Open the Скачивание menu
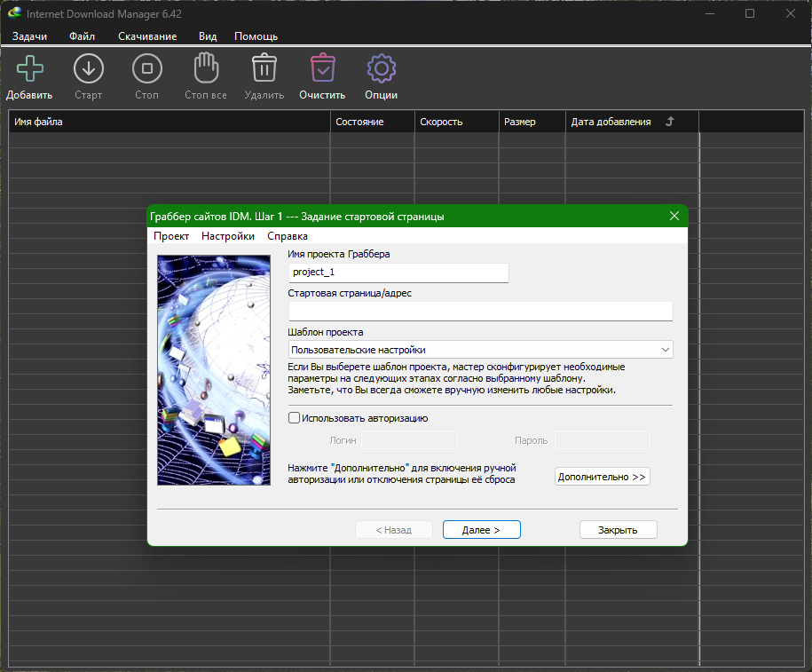 (x=147, y=36)
